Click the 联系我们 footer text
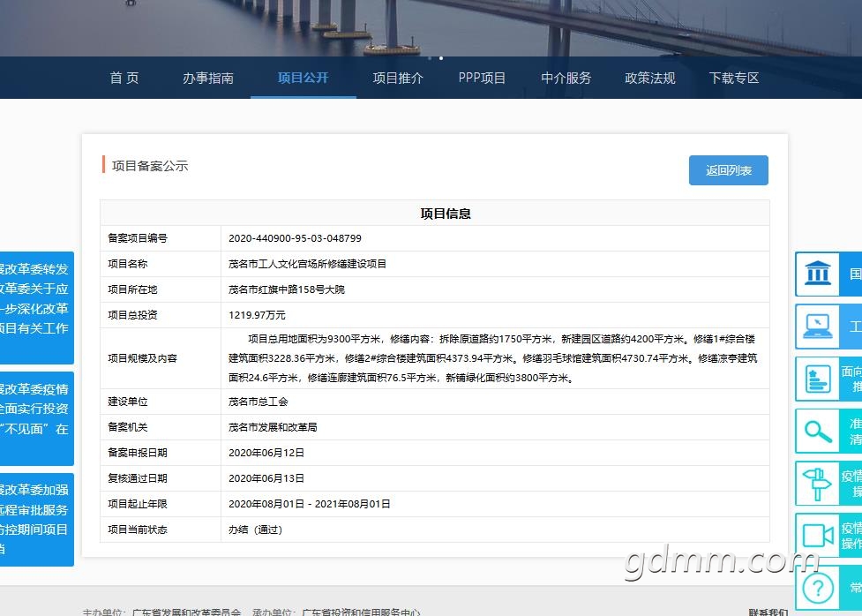Viewport: 862px width, 616px height. pyautogui.click(x=768, y=612)
